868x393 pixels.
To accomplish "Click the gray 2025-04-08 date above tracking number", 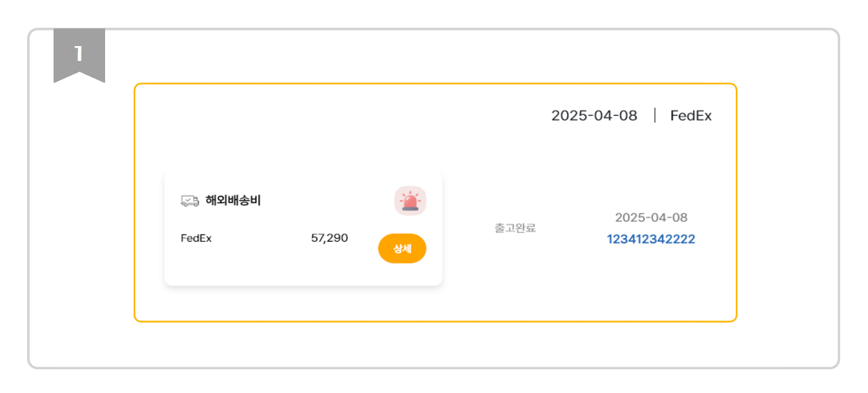I will click(651, 218).
